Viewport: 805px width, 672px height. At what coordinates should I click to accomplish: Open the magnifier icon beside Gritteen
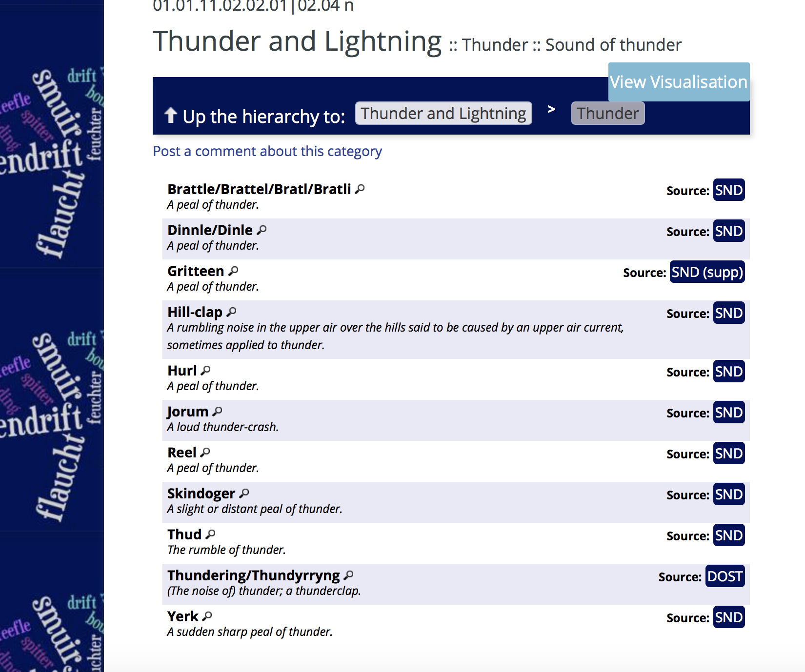234,271
